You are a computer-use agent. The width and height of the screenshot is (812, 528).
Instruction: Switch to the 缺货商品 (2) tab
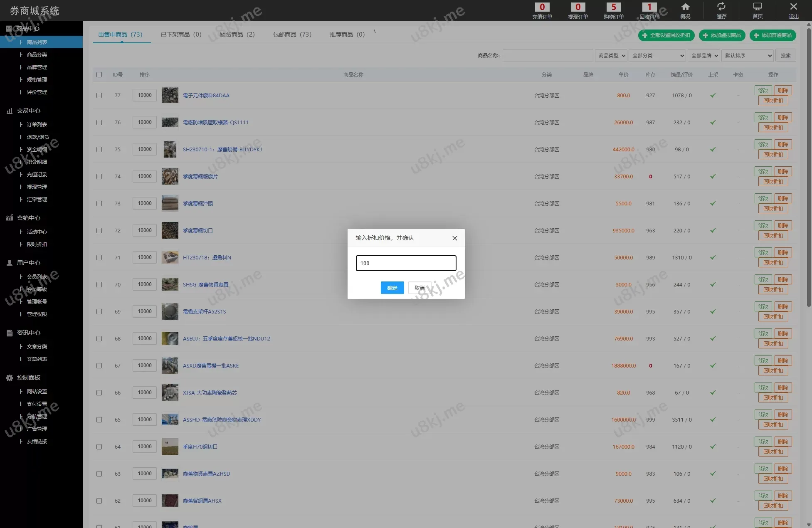click(237, 35)
